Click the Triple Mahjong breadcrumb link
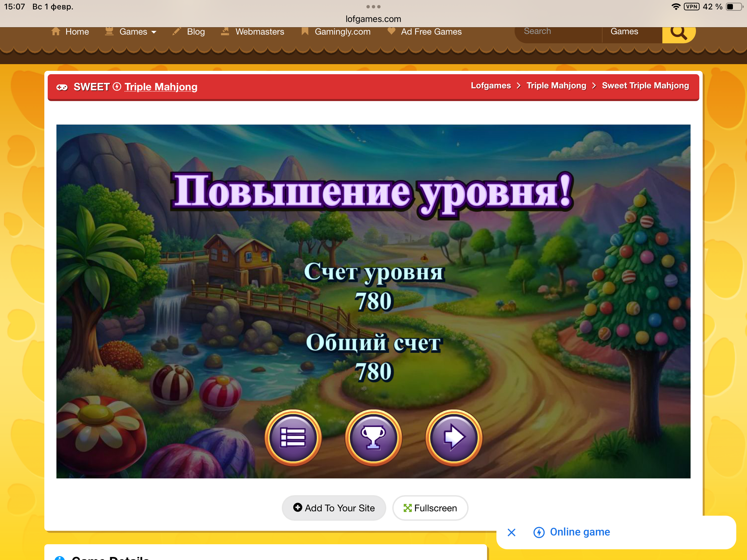Screen dimensions: 747x560 556,86
